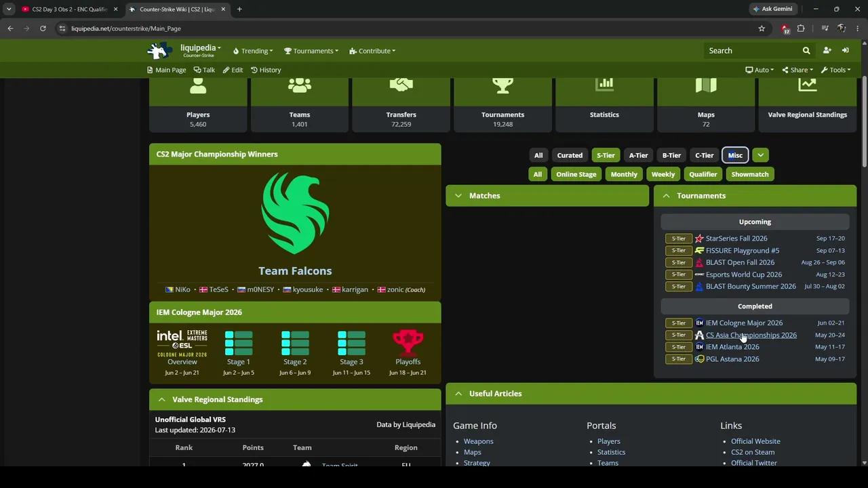Viewport: 868px width, 488px height.
Task: Toggle the B-Tier filter
Action: pos(671,155)
